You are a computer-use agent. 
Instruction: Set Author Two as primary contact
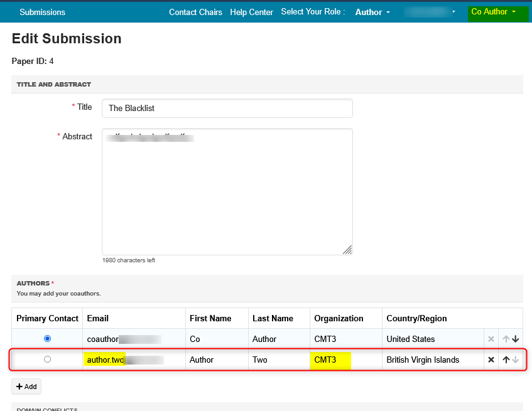47,360
